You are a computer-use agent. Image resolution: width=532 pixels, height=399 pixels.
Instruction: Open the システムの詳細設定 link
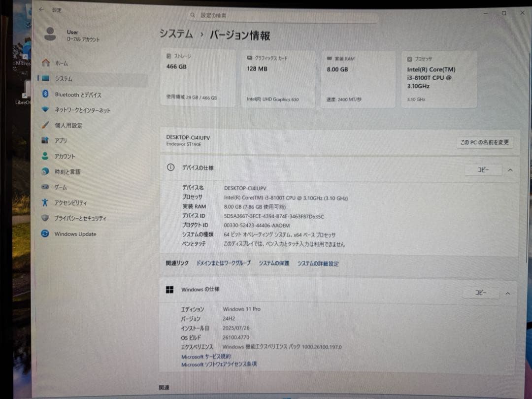[x=317, y=264]
